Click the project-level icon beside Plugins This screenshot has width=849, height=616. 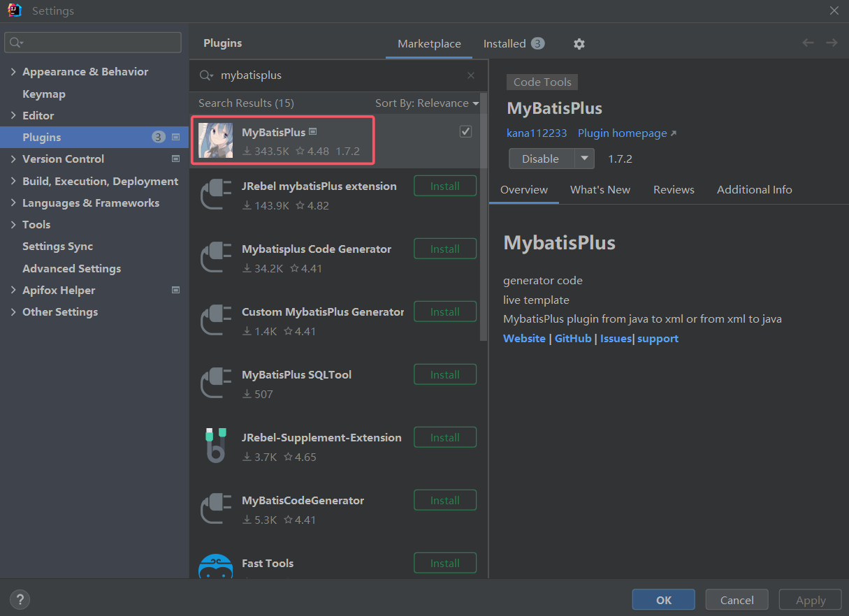176,137
